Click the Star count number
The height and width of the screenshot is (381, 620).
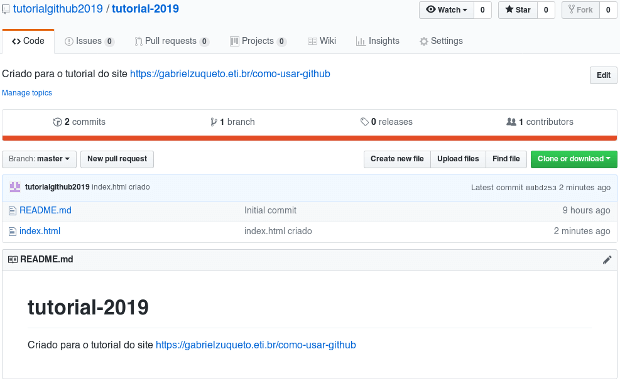point(546,10)
